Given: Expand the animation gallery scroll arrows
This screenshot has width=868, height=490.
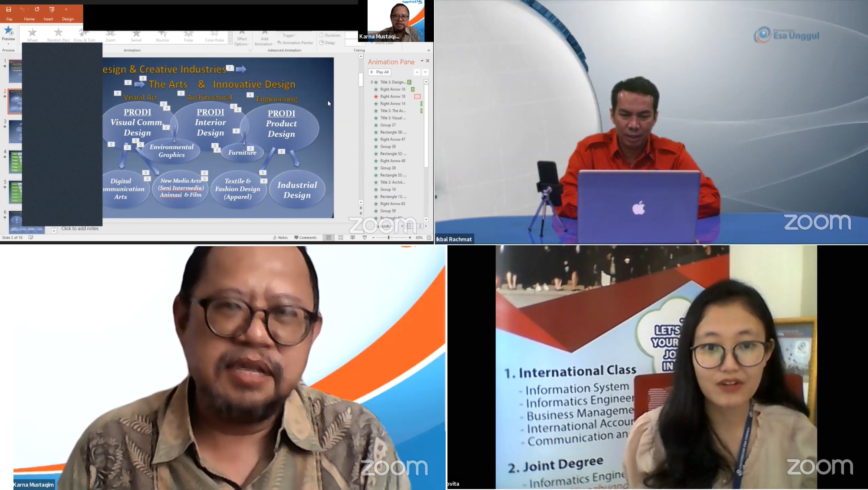Looking at the screenshot, I should (x=230, y=37).
